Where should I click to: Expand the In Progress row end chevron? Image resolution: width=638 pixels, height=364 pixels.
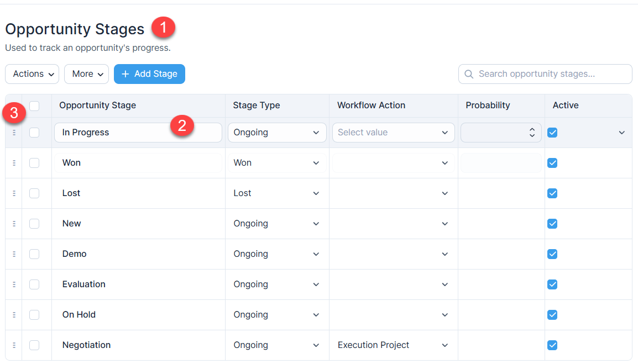point(622,133)
